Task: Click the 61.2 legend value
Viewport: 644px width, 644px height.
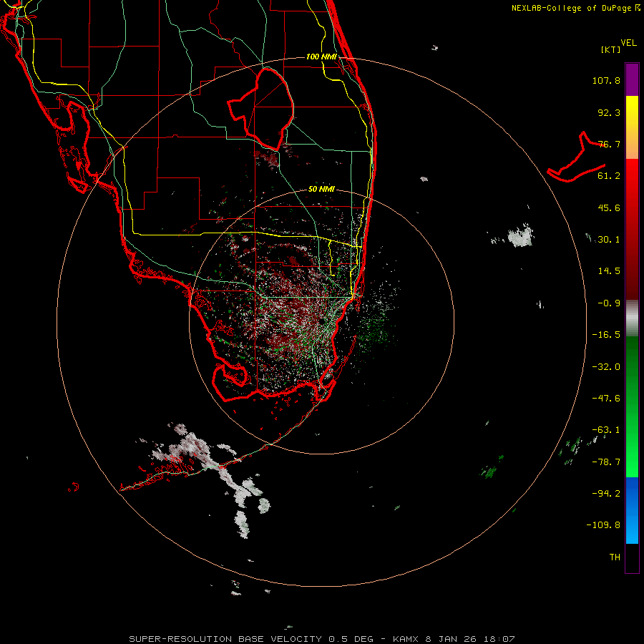Action: (x=609, y=176)
